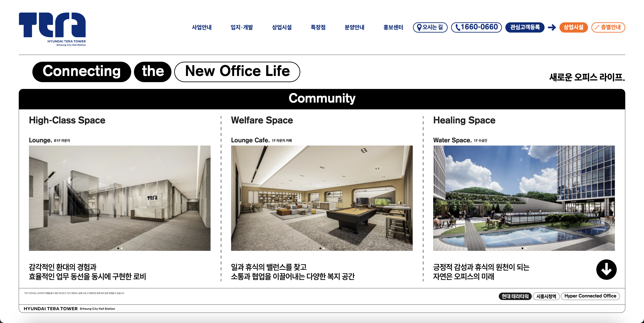The width and height of the screenshot is (644, 323).
Task: Click the TERA Hyundai Tera Tower logo
Action: coord(52,29)
